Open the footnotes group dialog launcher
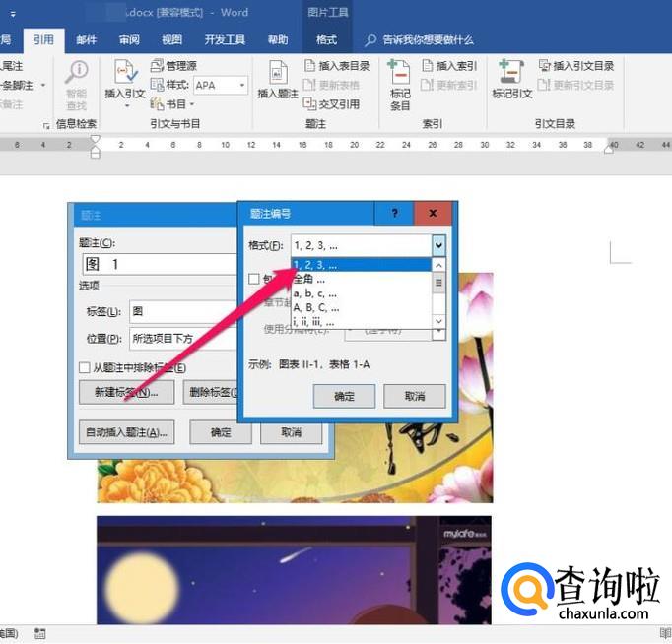This screenshot has width=672, height=644. pyautogui.click(x=46, y=125)
